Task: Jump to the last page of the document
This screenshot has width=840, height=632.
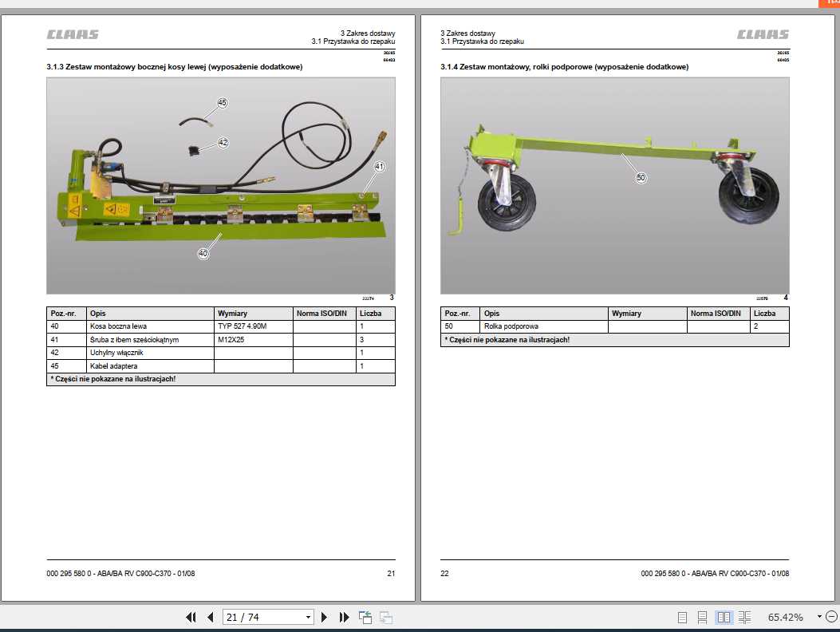Action: [343, 617]
